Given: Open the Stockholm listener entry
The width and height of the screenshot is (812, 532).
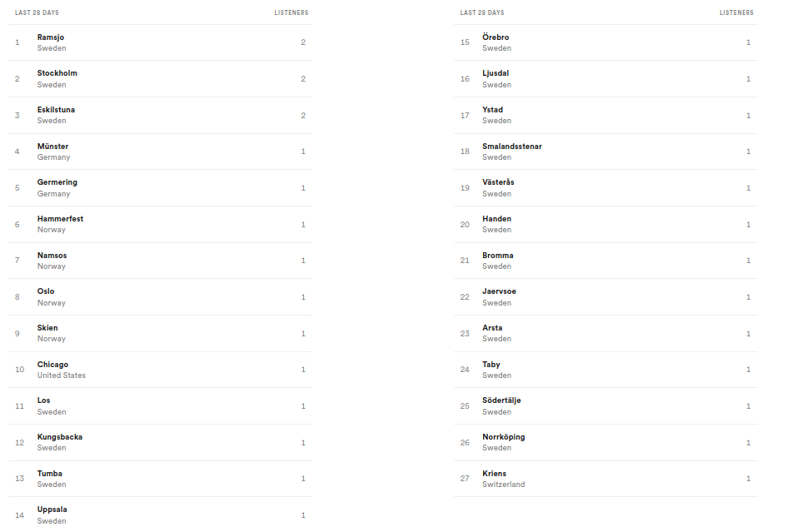Looking at the screenshot, I should point(160,78).
